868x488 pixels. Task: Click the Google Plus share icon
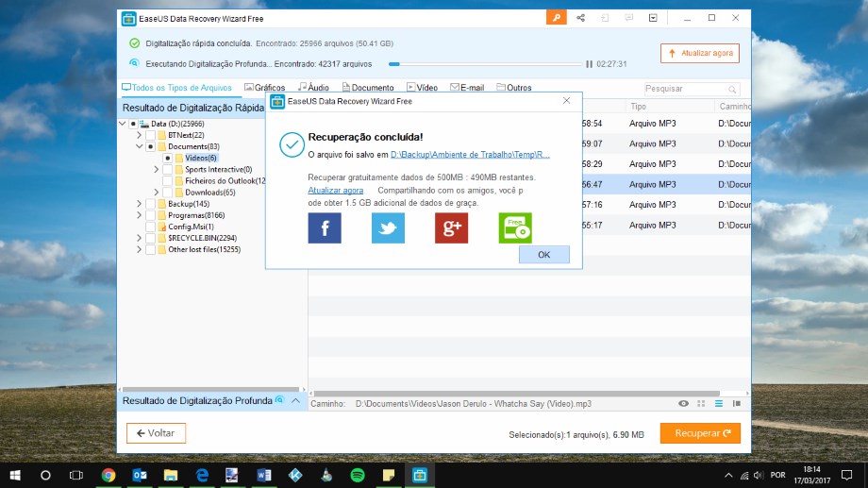451,227
